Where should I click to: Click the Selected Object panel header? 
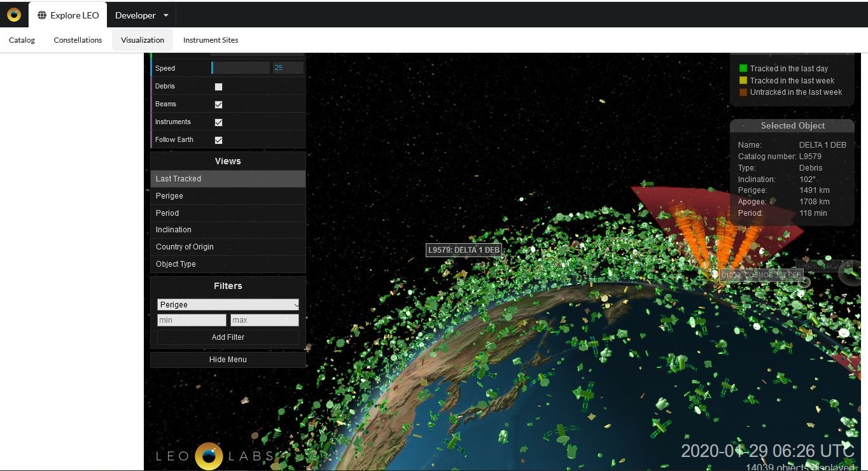[792, 126]
